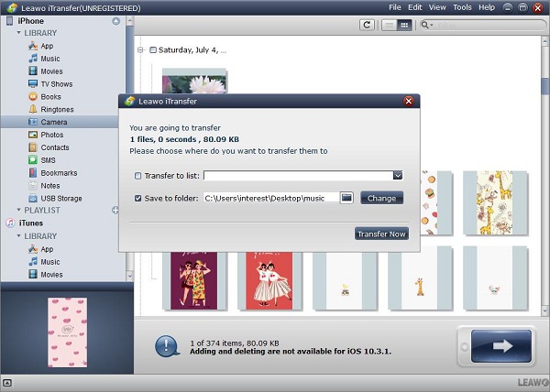Open the Tools menu
This screenshot has width=550, height=392.
click(462, 7)
